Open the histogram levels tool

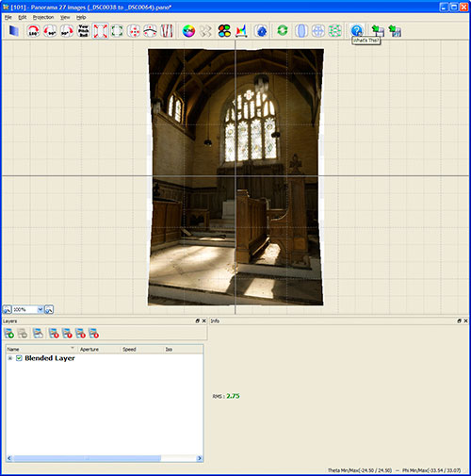[x=241, y=31]
